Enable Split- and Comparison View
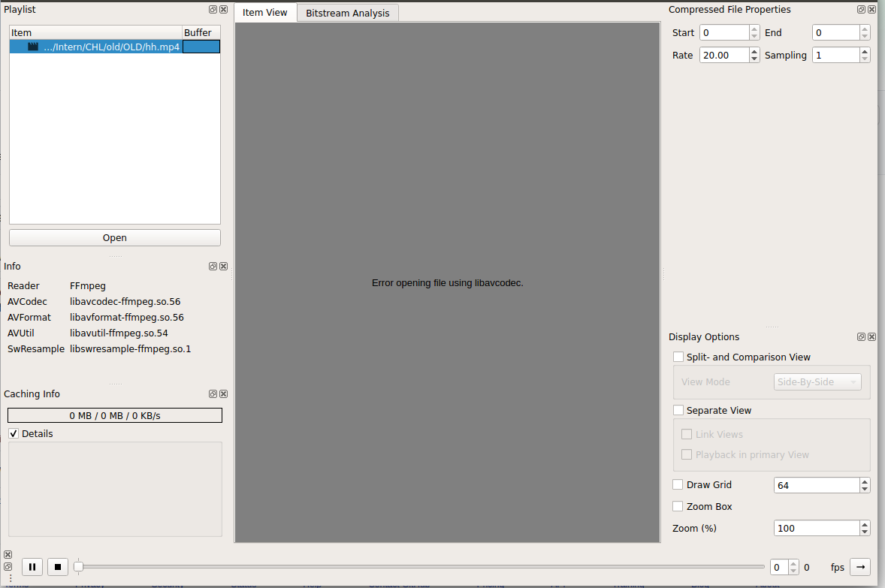Image resolution: width=885 pixels, height=588 pixels. [678, 357]
